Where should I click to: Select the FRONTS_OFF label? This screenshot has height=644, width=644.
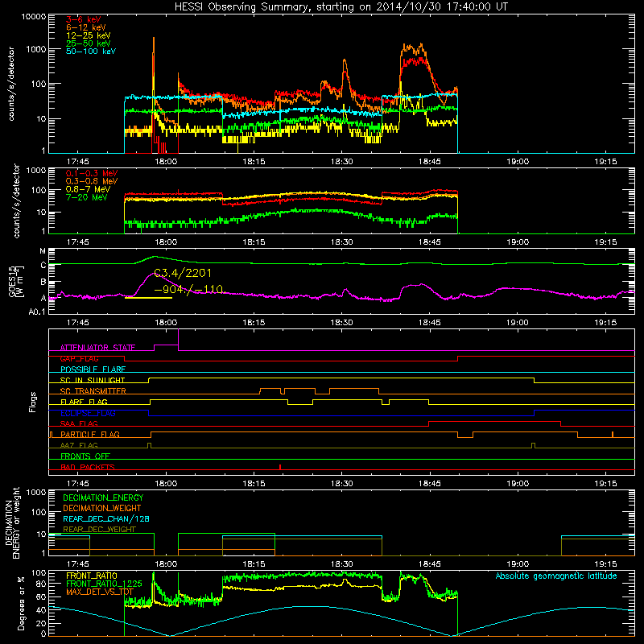85,456
